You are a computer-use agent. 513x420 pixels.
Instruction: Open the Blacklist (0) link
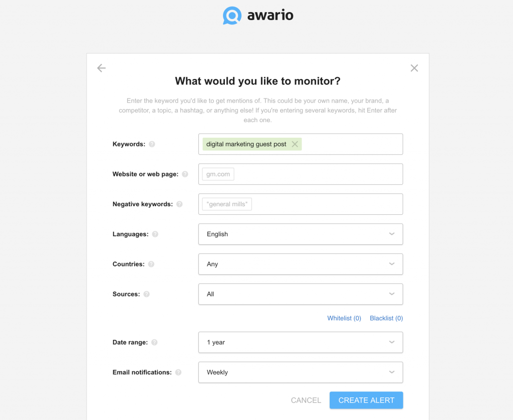(x=386, y=318)
